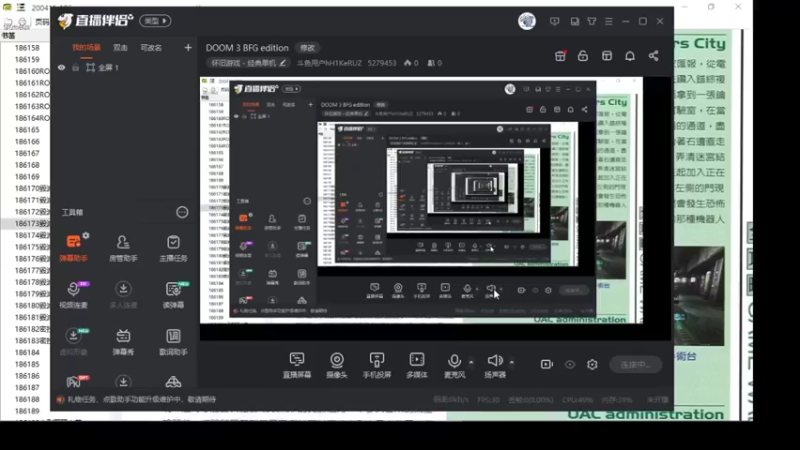This screenshot has height=450, width=800.
Task: Switch to the 可改名 scene tab
Action: pyautogui.click(x=151, y=47)
